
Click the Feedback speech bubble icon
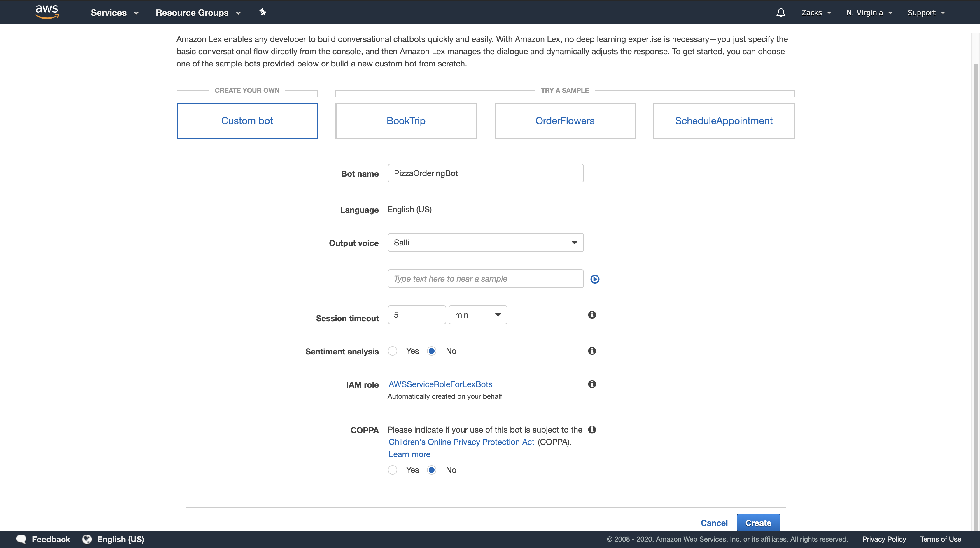pos(21,539)
